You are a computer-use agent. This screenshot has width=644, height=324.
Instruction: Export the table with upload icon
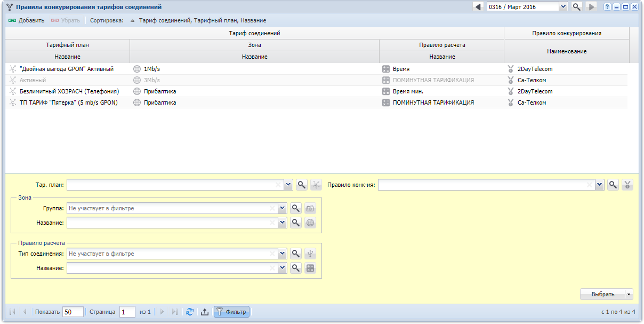(x=205, y=312)
